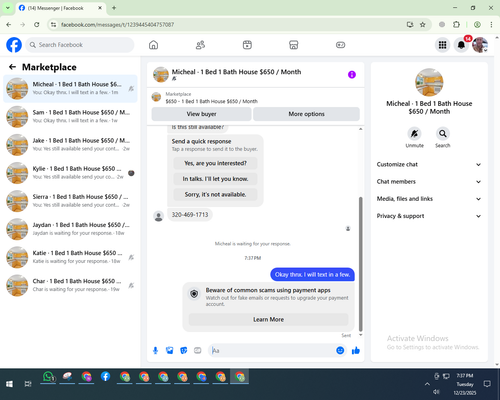The width and height of the screenshot is (500, 400).
Task: Open the Facebook menu grid icon
Action: (x=442, y=45)
